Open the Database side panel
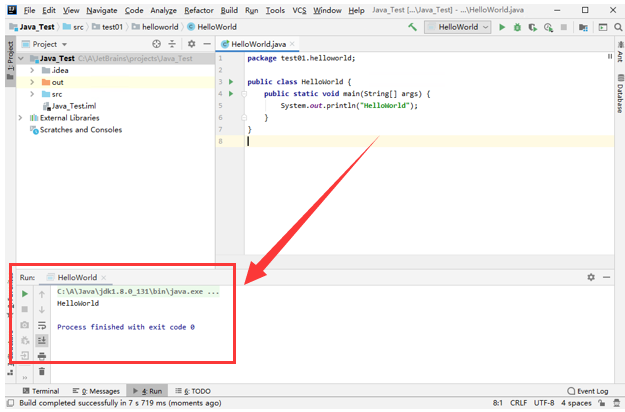 (620, 93)
